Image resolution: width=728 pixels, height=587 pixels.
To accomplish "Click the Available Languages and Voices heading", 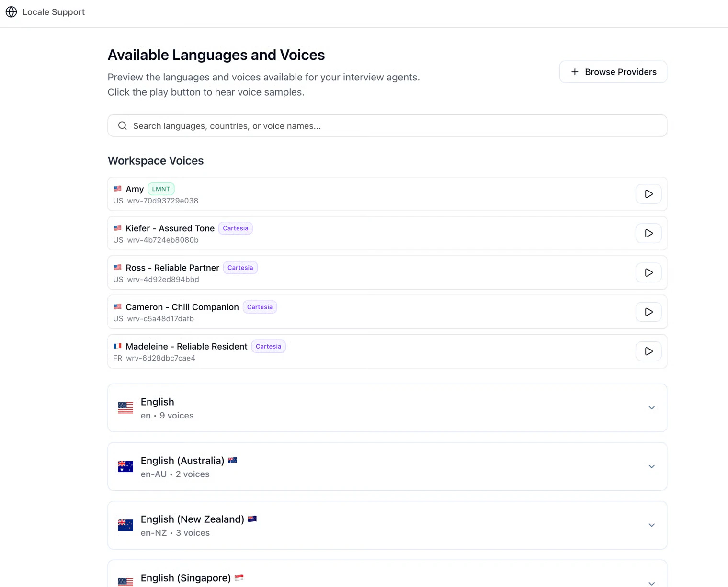I will [x=216, y=55].
